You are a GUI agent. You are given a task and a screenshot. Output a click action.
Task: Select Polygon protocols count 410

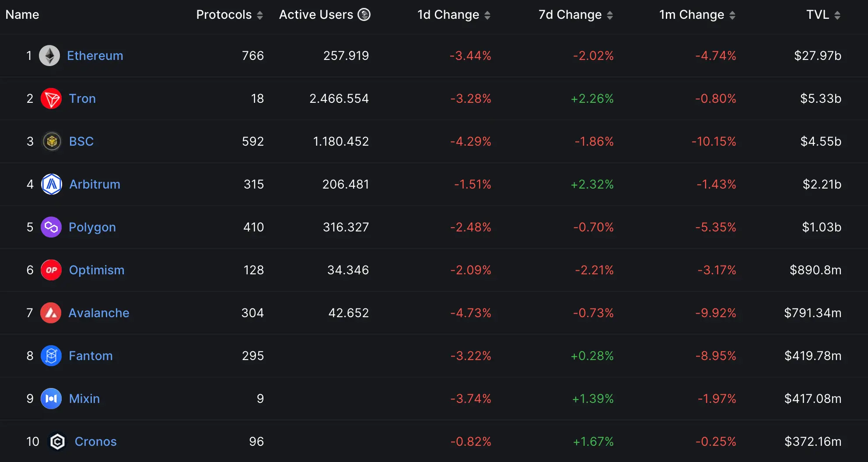(x=254, y=227)
